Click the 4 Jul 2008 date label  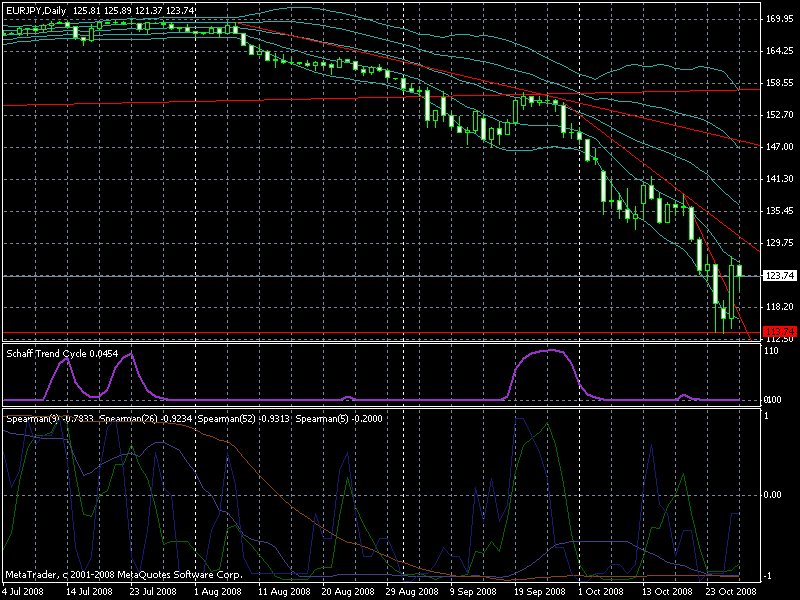point(22,592)
